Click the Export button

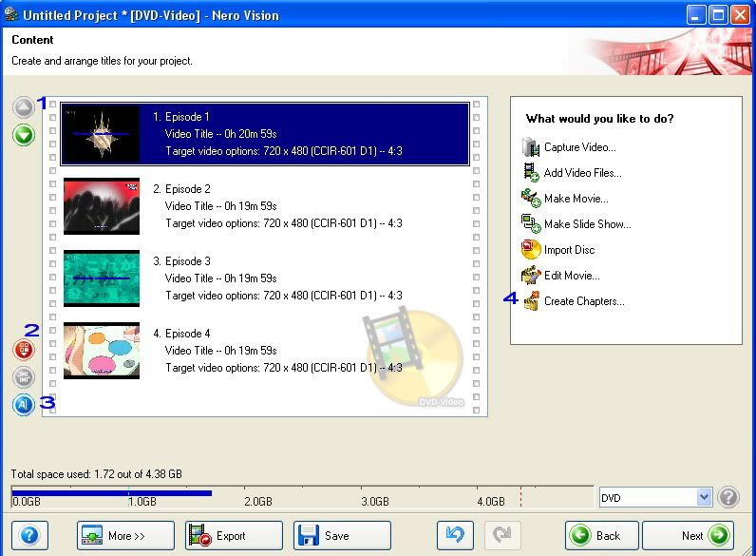pos(234,536)
